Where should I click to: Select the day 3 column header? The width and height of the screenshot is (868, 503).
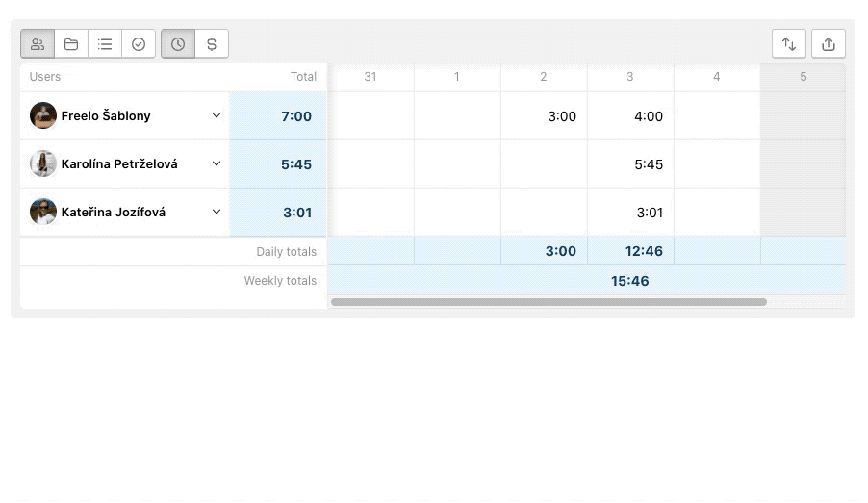[630, 77]
